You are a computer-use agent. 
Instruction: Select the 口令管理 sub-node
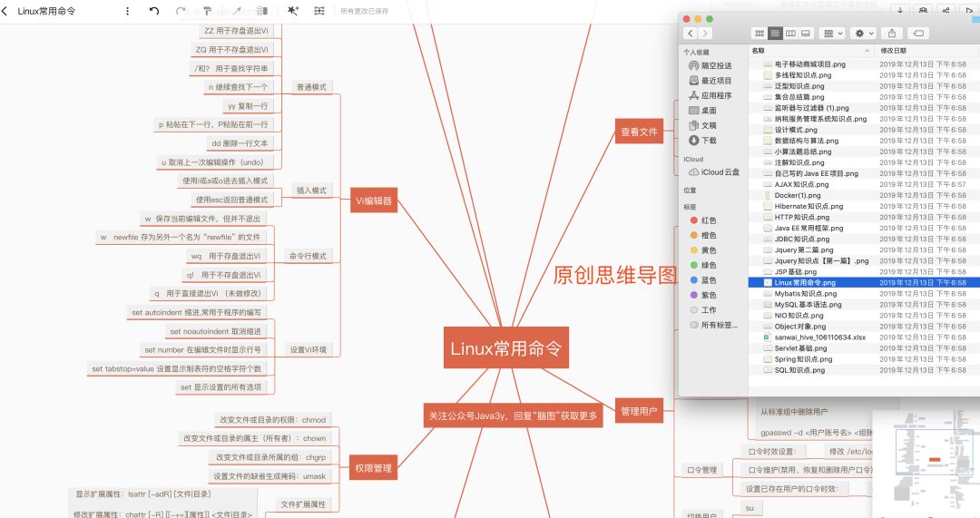[701, 470]
